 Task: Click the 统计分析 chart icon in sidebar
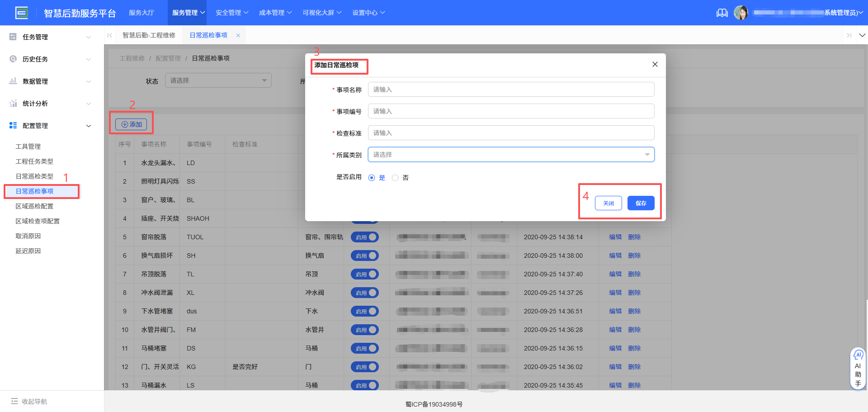[13, 104]
